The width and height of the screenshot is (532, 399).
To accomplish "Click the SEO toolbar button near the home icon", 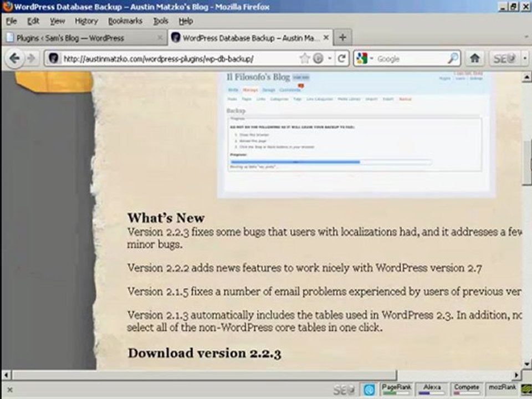I will click(504, 59).
